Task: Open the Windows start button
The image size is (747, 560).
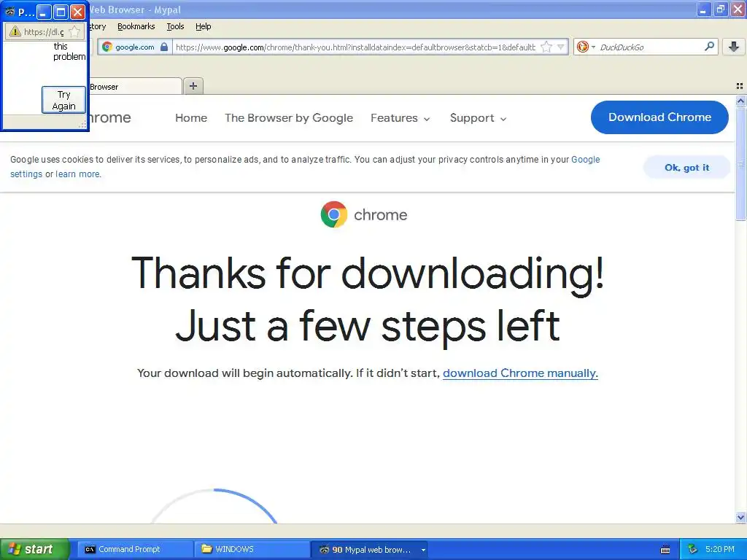Action: point(34,549)
